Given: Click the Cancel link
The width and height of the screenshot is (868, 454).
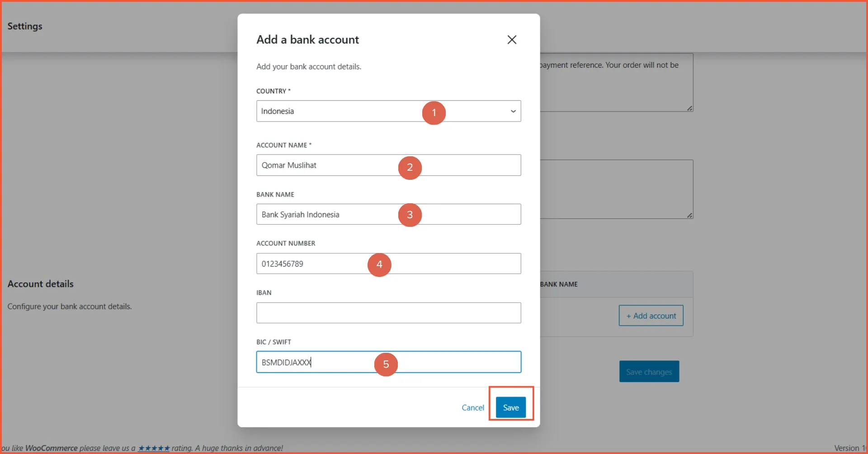Looking at the screenshot, I should point(472,407).
